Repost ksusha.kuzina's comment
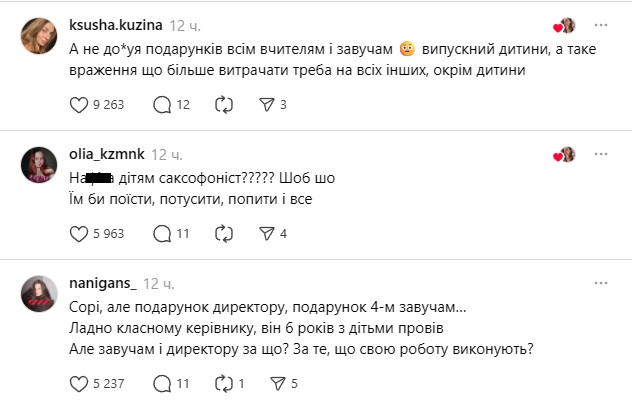Image resolution: width=632 pixels, height=405 pixels. click(x=225, y=104)
